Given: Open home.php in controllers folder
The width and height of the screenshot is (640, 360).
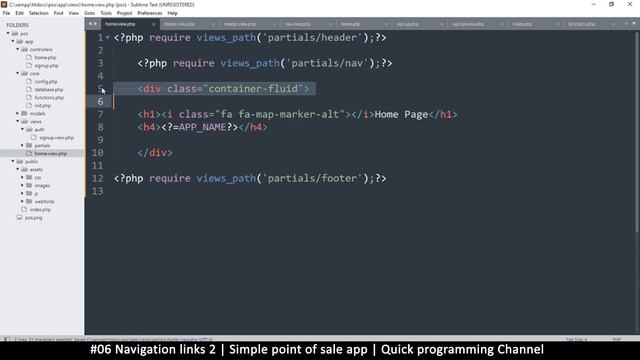Looking at the screenshot, I should 45,58.
